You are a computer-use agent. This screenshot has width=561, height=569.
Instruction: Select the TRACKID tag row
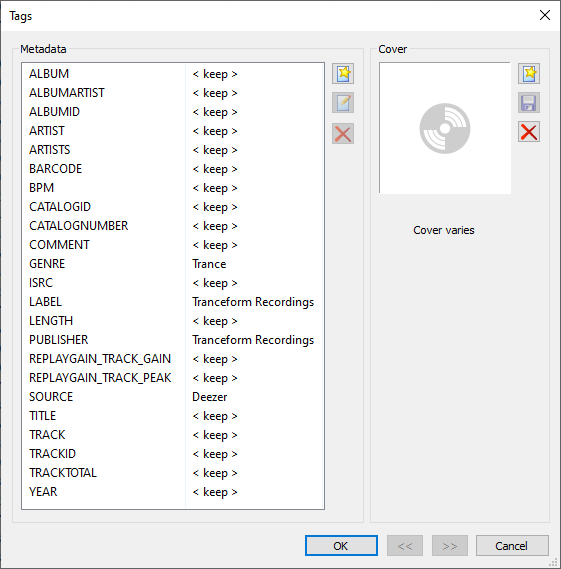tap(173, 454)
